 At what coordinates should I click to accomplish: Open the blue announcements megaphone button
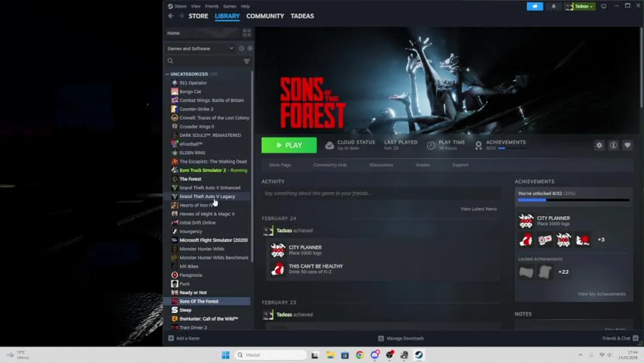[535, 6]
